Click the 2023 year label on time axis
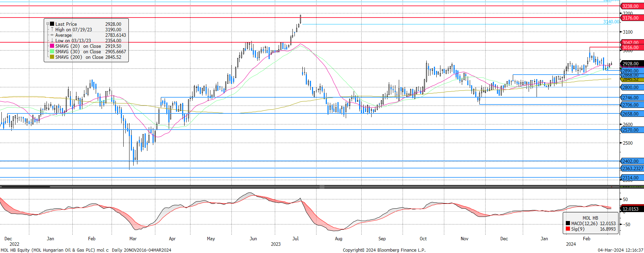 276,244
